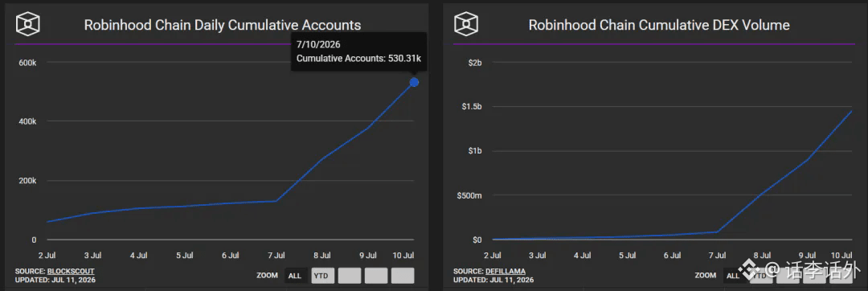Image resolution: width=868 pixels, height=291 pixels.
Task: Click the '400k' y-axis label
Action: tap(27, 121)
